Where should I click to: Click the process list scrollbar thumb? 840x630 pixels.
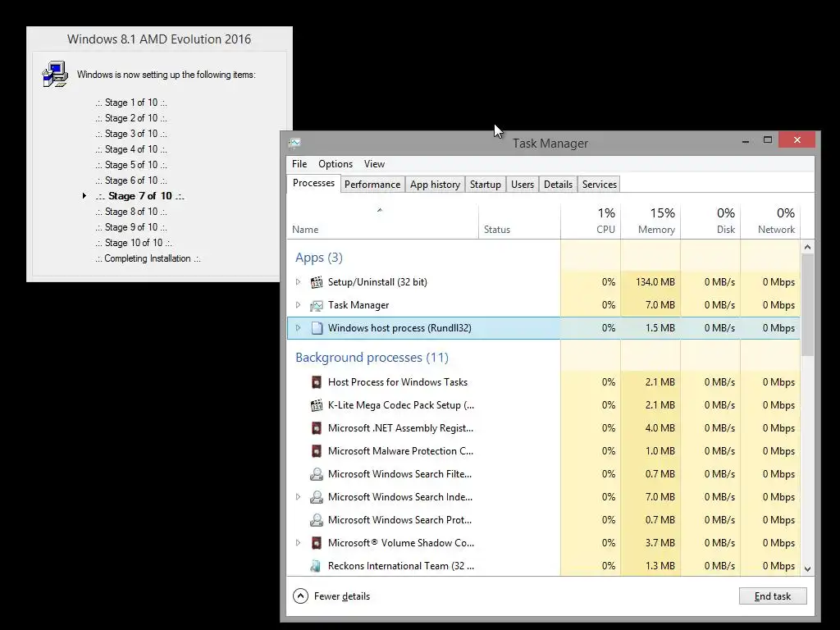point(807,305)
